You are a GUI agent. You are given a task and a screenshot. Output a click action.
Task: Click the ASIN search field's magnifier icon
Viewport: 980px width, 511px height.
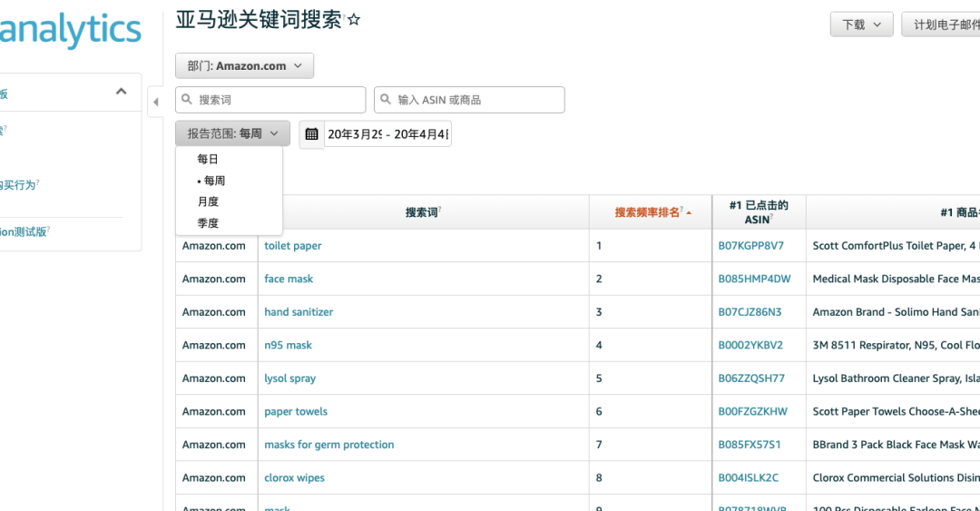pyautogui.click(x=386, y=100)
